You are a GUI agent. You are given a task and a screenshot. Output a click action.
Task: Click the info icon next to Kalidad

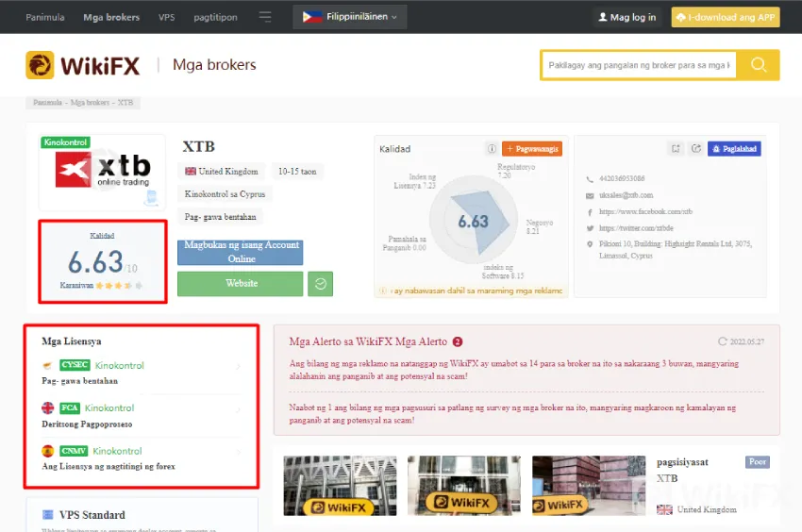click(x=492, y=149)
